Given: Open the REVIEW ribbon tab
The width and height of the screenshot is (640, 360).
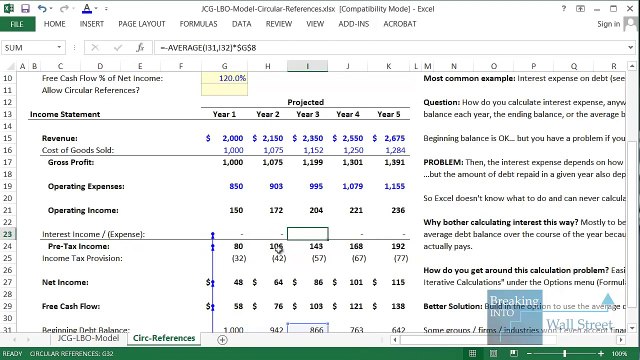Looking at the screenshot, I should 279,24.
